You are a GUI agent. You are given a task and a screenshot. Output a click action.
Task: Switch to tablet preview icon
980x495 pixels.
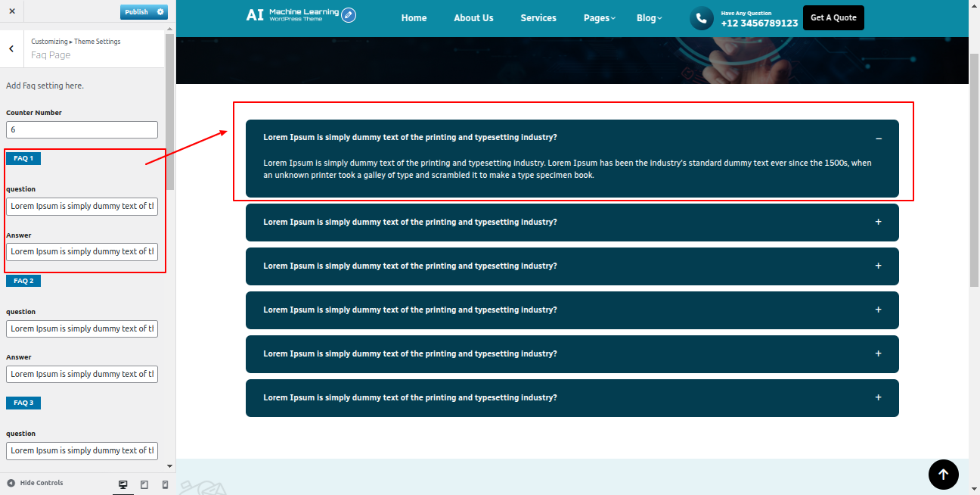pyautogui.click(x=144, y=484)
